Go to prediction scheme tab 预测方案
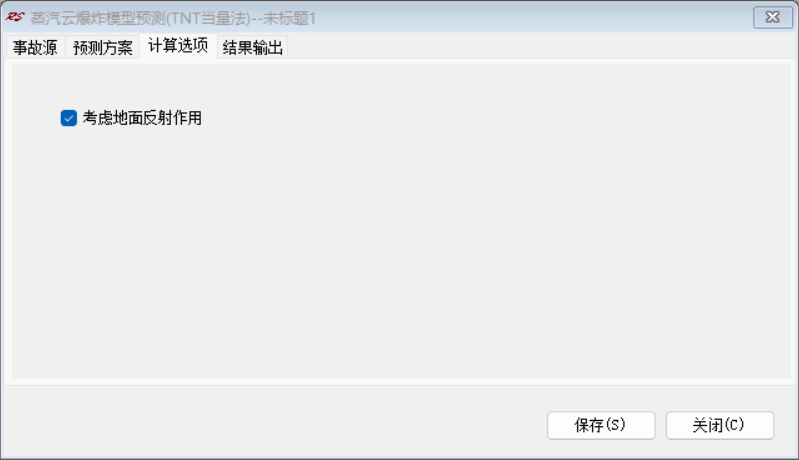 tap(102, 47)
